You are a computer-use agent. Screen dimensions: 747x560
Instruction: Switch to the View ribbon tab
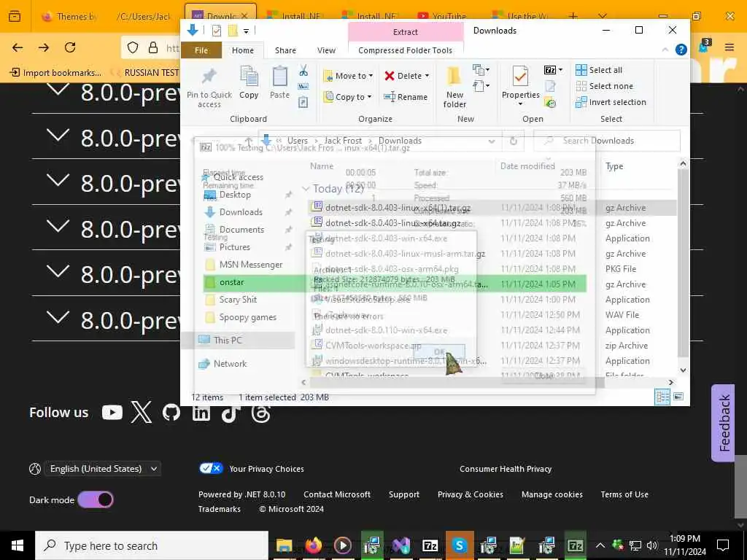tap(326, 50)
